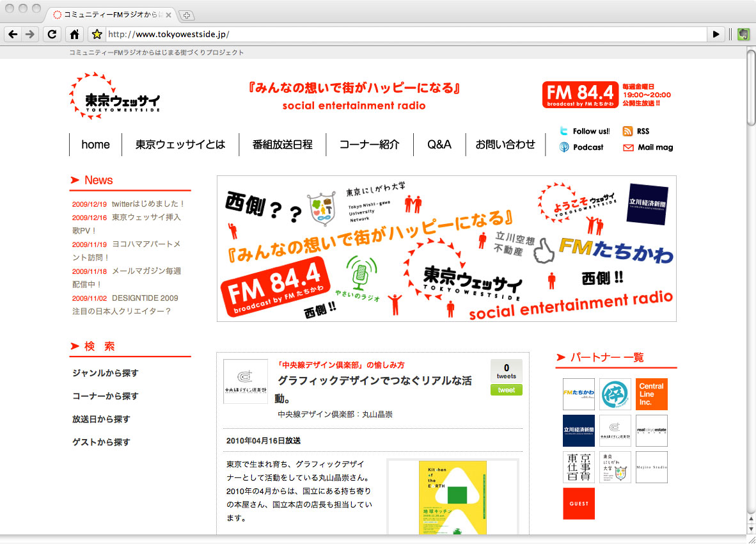Click the Podcast antenna icon

coord(563,147)
